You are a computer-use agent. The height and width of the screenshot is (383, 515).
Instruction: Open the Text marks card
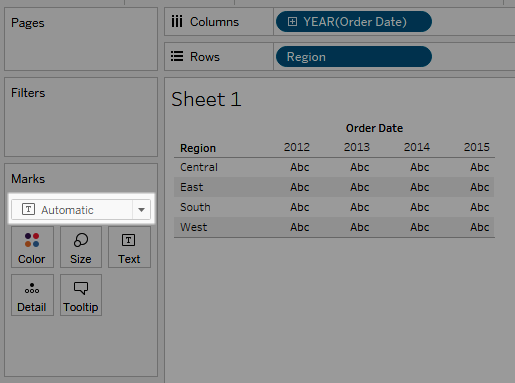click(129, 247)
